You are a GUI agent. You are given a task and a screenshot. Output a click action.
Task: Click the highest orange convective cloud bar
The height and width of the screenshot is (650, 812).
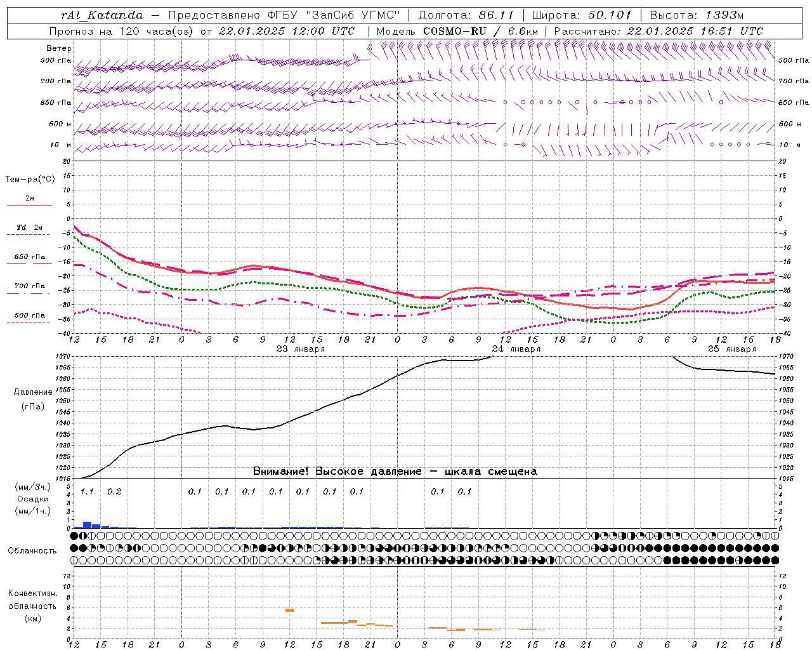[x=289, y=610]
